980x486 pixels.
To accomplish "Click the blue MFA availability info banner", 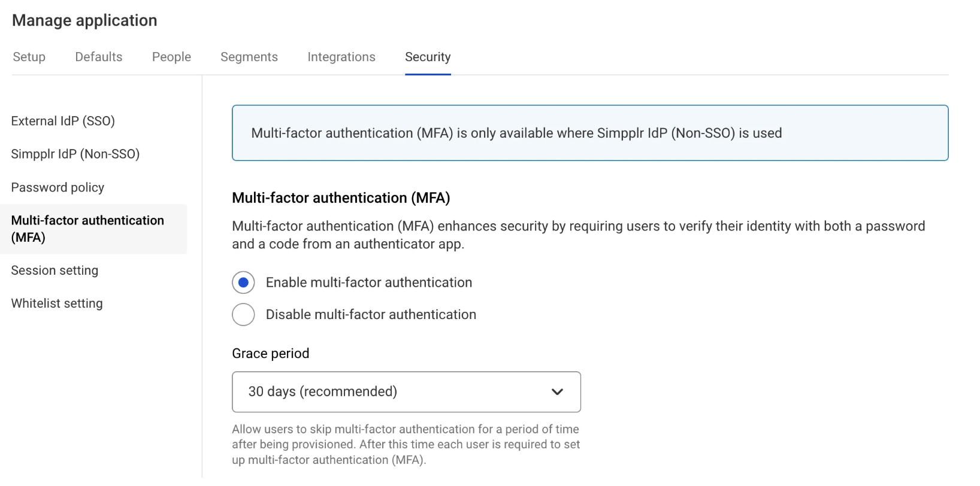I will [589, 133].
